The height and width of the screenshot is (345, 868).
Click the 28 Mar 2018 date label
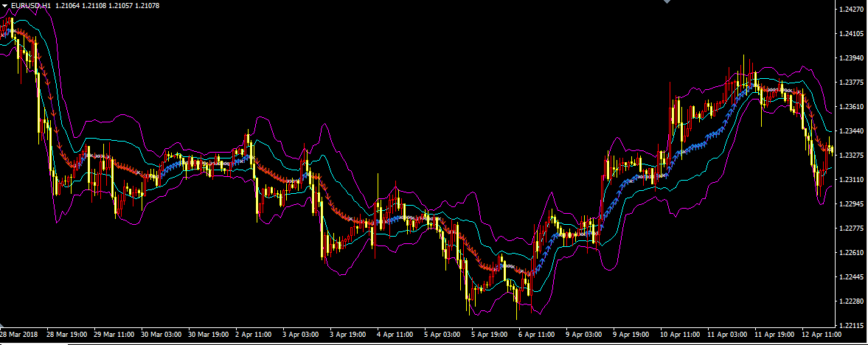click(20, 334)
